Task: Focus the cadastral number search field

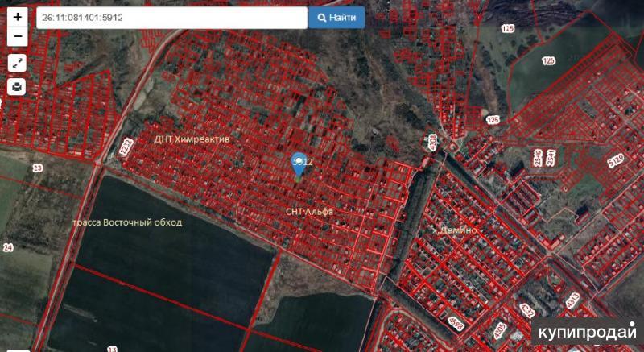Action: click(171, 18)
